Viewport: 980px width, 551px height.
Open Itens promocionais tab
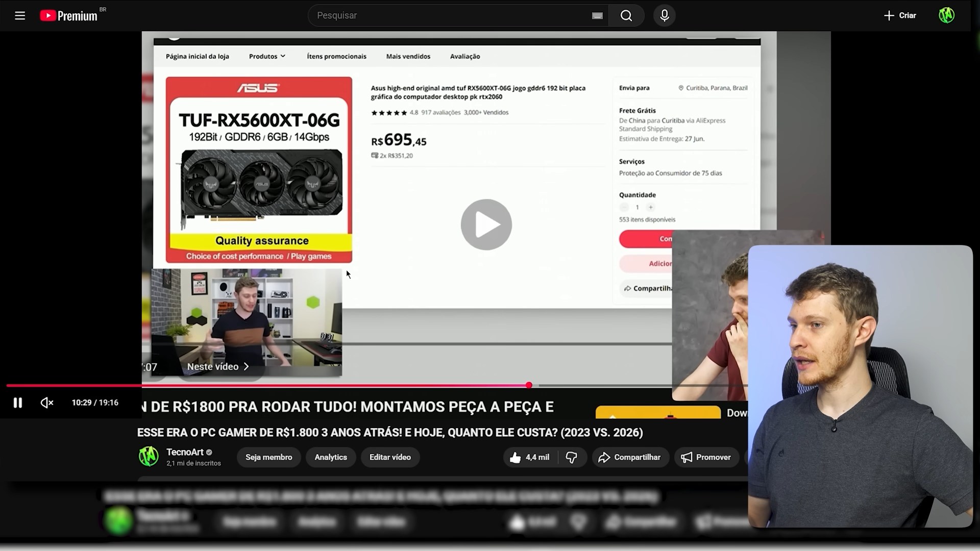click(x=336, y=57)
